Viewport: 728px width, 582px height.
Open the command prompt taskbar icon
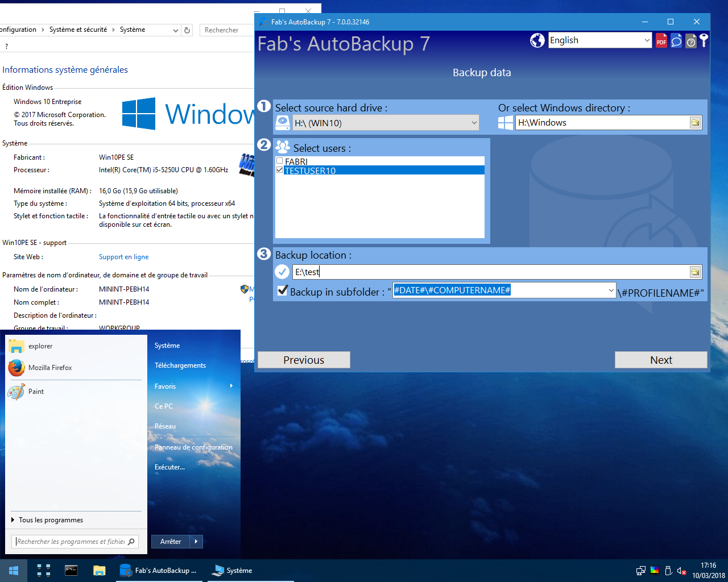[x=71, y=571]
